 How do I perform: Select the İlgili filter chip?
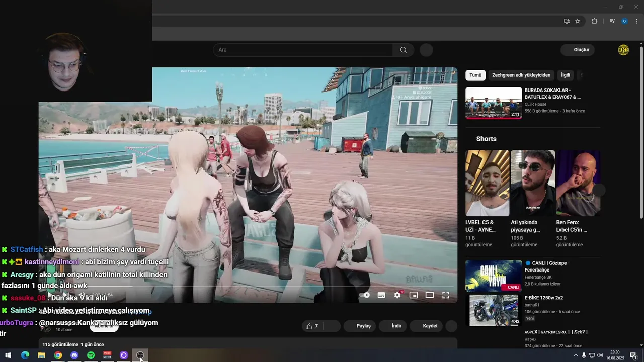click(566, 75)
